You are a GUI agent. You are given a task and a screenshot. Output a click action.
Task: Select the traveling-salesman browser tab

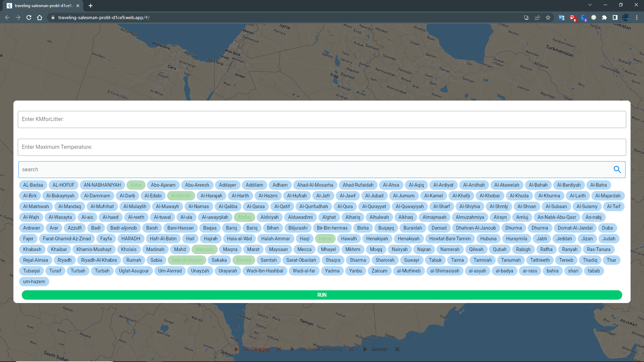click(x=44, y=6)
